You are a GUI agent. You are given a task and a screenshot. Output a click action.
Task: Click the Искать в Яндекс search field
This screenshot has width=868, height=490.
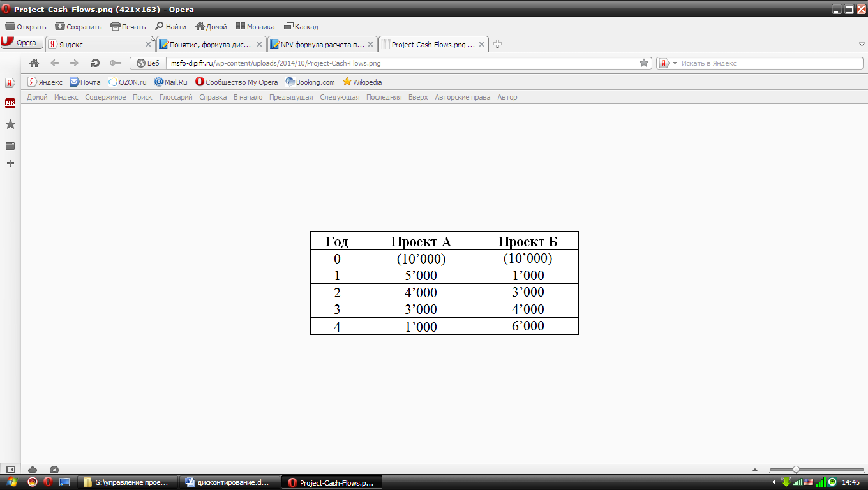click(771, 63)
